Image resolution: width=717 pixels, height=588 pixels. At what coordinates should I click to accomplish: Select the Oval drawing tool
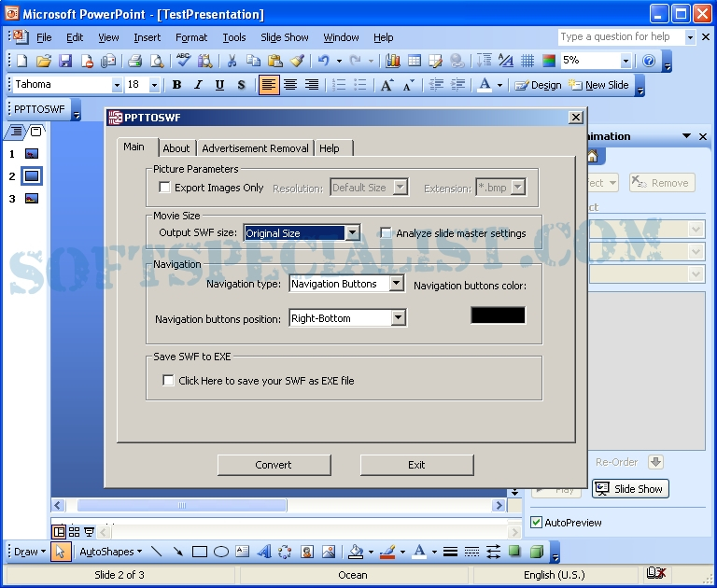point(221,552)
